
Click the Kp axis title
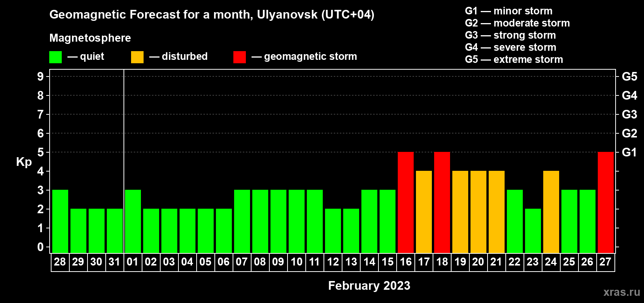(24, 162)
